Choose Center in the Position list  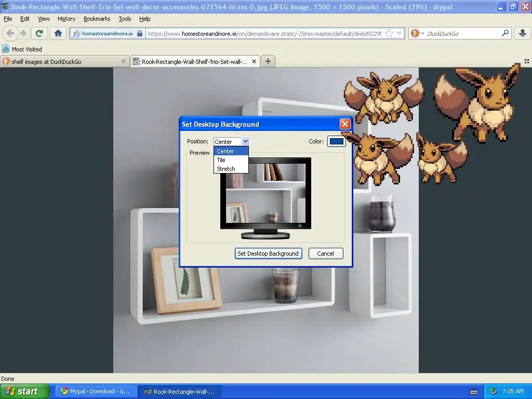231,151
